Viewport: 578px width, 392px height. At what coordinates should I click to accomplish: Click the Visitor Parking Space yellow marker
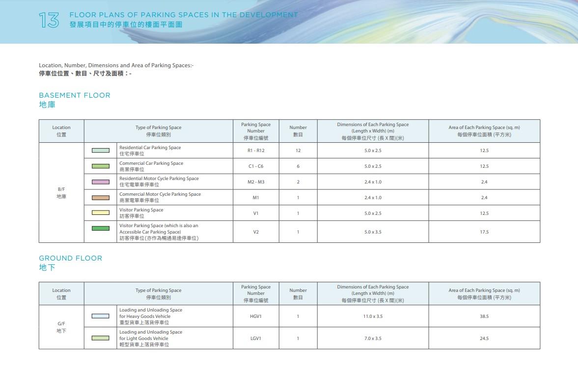[x=100, y=212]
